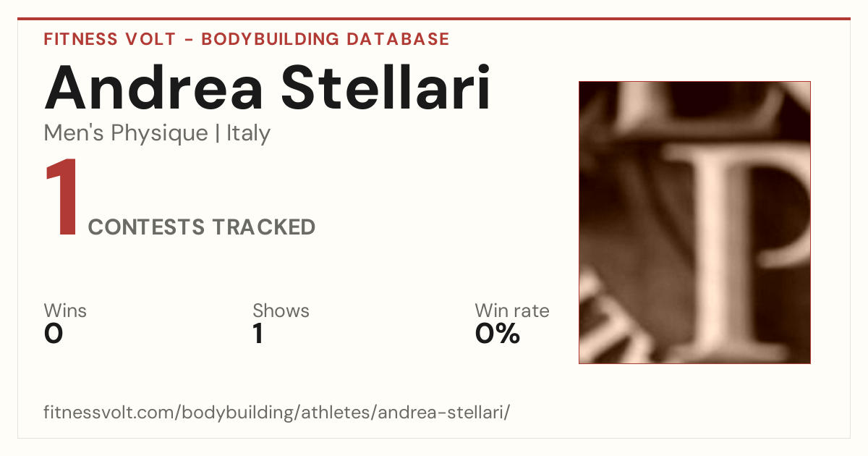
Task: Click the word Andrea in heading
Action: (x=156, y=88)
